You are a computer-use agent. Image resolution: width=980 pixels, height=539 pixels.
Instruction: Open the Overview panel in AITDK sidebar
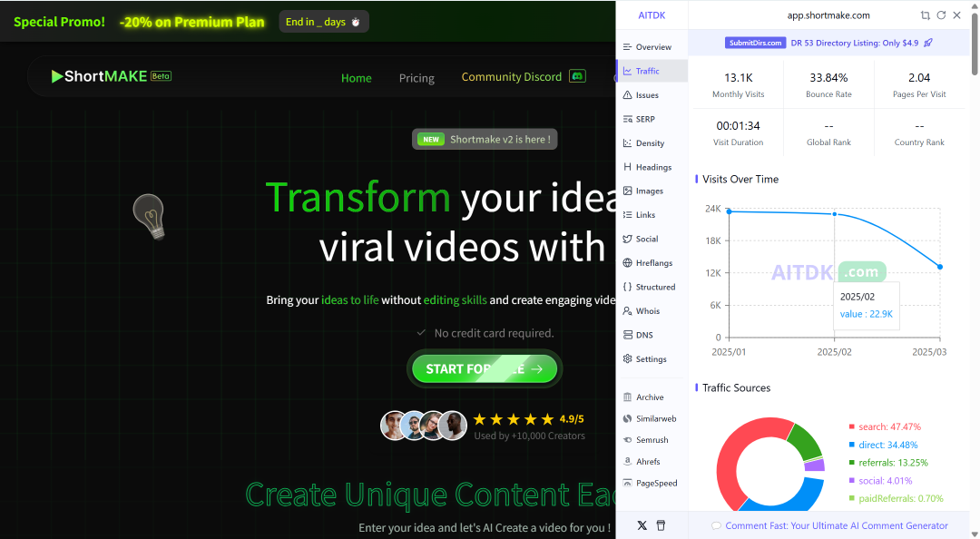652,47
